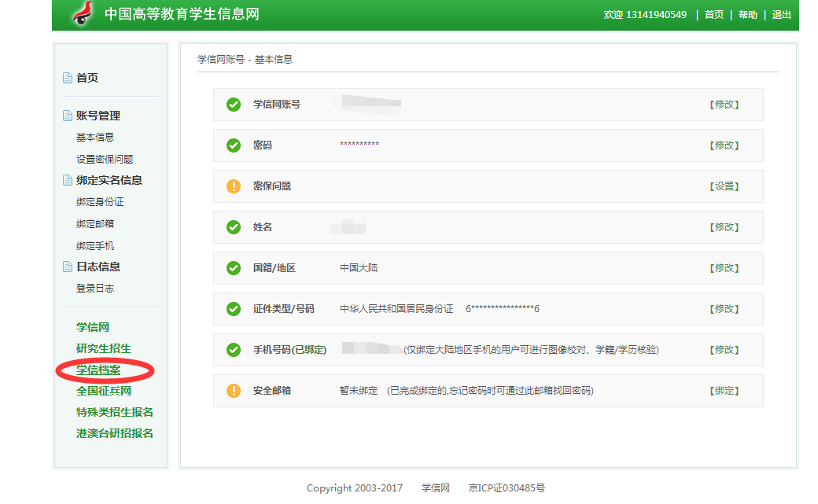Click the masked password asterisks
Image resolution: width=818 pixels, height=504 pixels.
[x=359, y=143]
